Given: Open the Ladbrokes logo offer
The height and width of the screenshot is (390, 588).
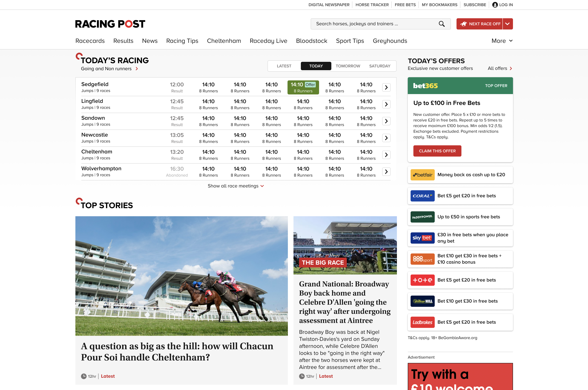Looking at the screenshot, I should 422,322.
